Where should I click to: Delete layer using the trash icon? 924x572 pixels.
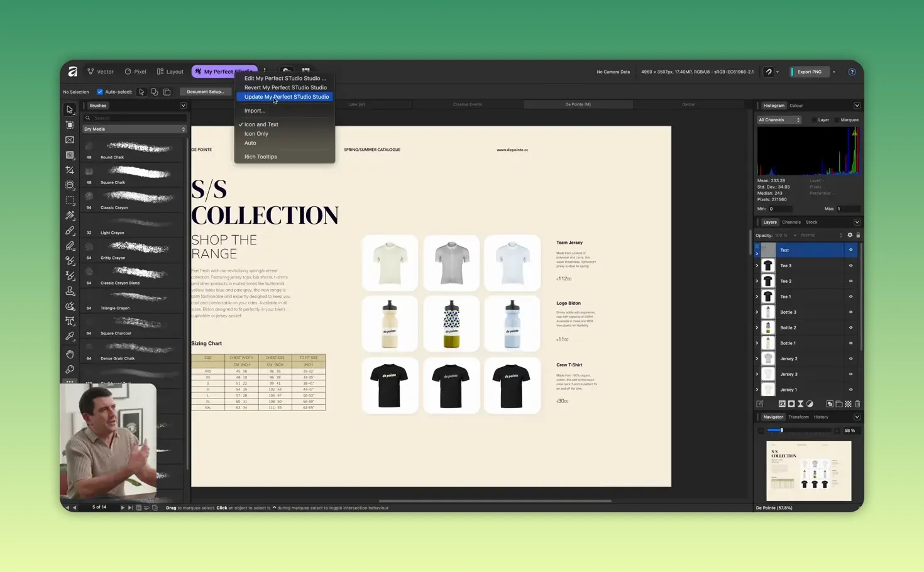[x=857, y=404]
